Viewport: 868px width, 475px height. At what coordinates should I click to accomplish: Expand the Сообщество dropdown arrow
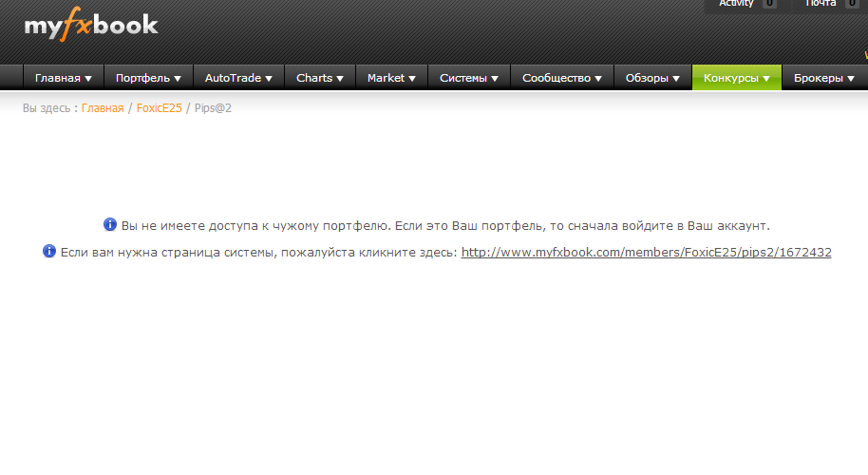pyautogui.click(x=598, y=79)
